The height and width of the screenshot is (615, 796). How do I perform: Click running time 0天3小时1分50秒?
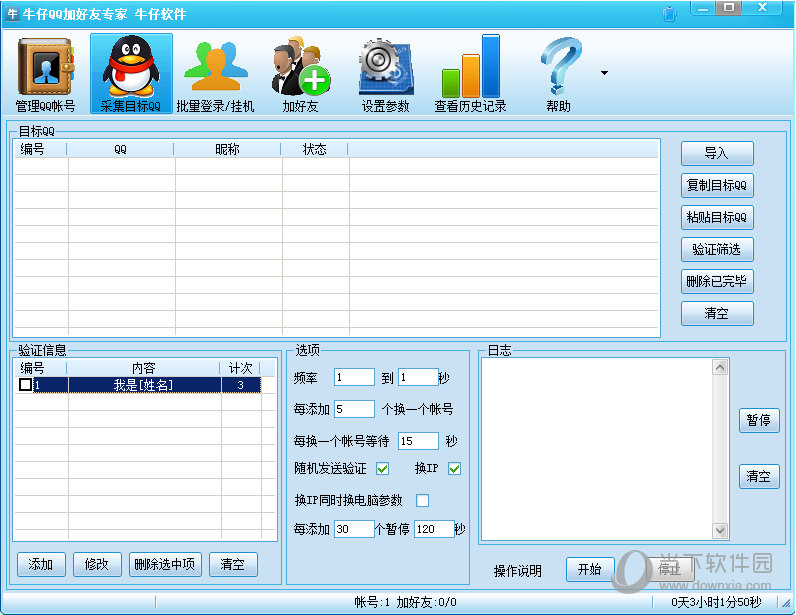(x=716, y=602)
